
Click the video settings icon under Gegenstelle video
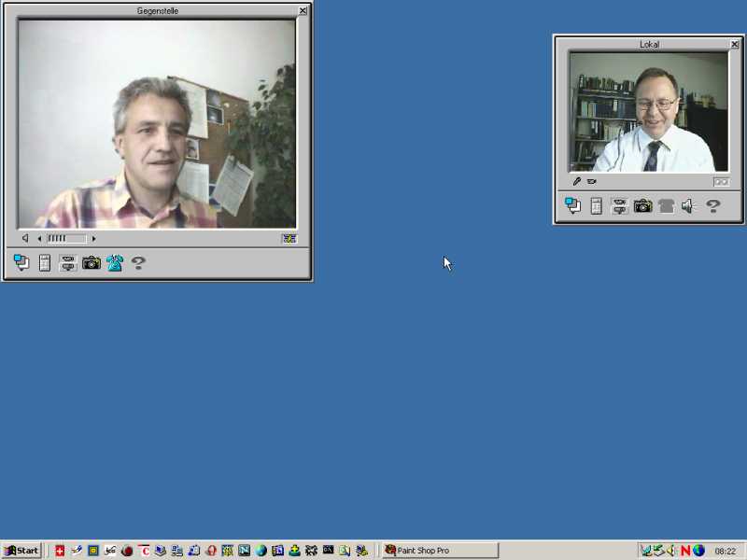[289, 238]
